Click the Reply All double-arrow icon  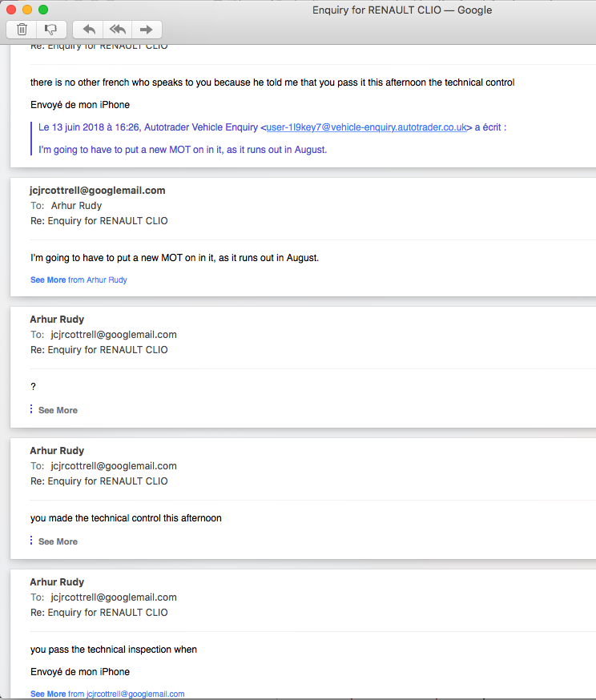point(118,30)
